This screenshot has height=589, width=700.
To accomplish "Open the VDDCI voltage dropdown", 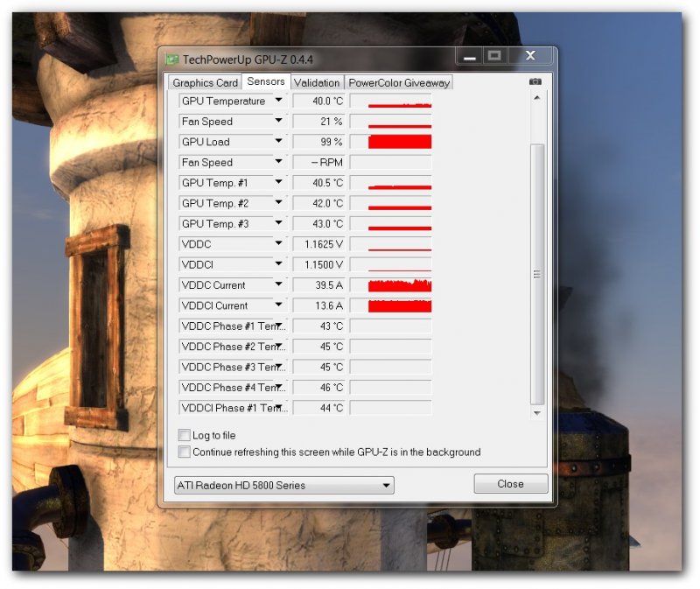I will click(x=278, y=264).
